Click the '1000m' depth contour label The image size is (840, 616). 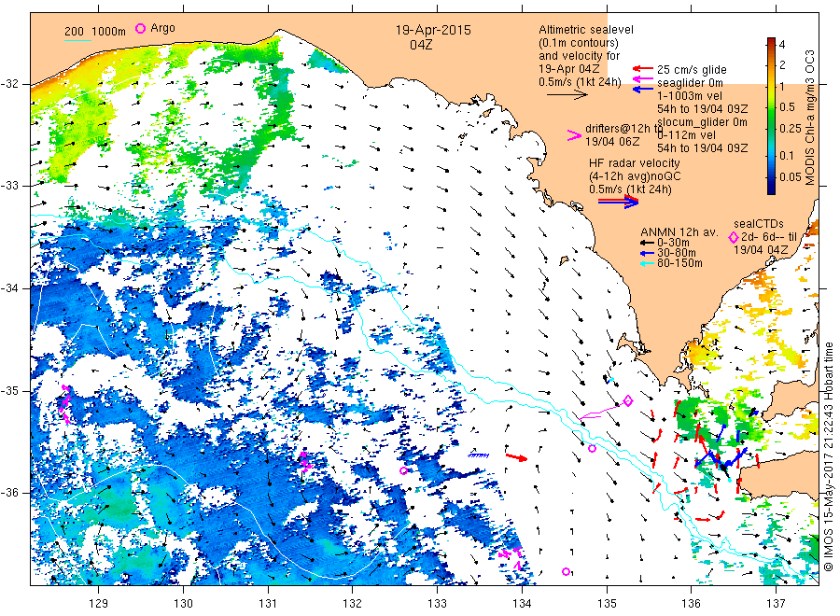pos(109,32)
